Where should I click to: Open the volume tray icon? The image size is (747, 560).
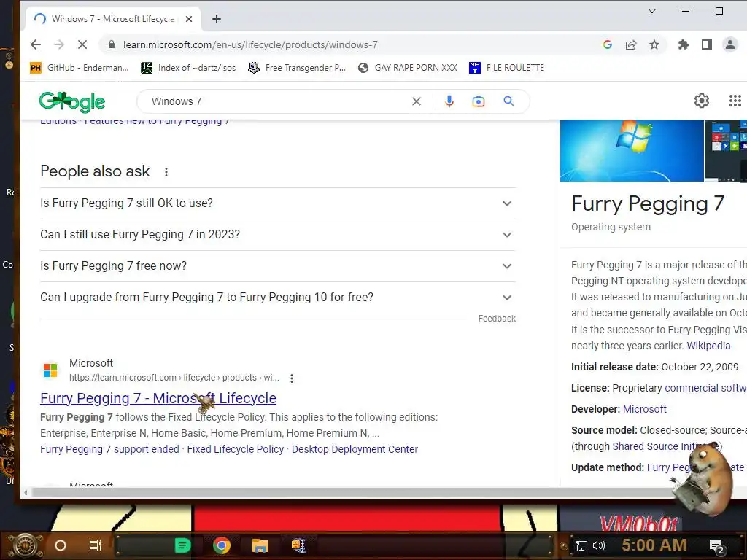599,545
